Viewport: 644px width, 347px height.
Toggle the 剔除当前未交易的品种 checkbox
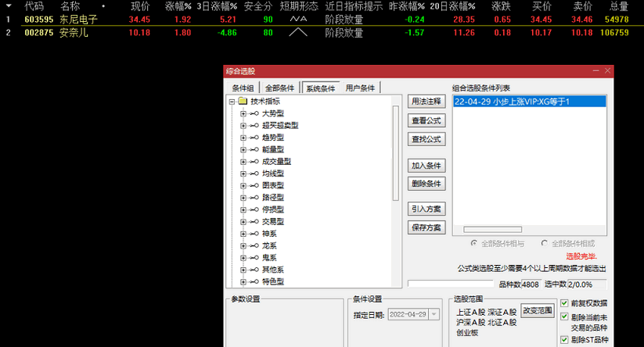(564, 317)
